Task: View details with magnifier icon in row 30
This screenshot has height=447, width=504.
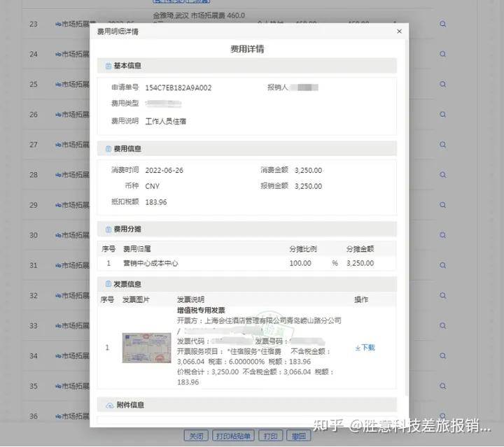Action: pyautogui.click(x=442, y=235)
